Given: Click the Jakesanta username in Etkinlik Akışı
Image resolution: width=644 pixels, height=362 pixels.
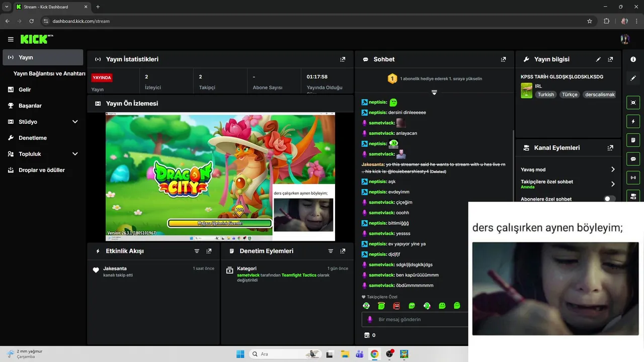Looking at the screenshot, I should point(115,268).
